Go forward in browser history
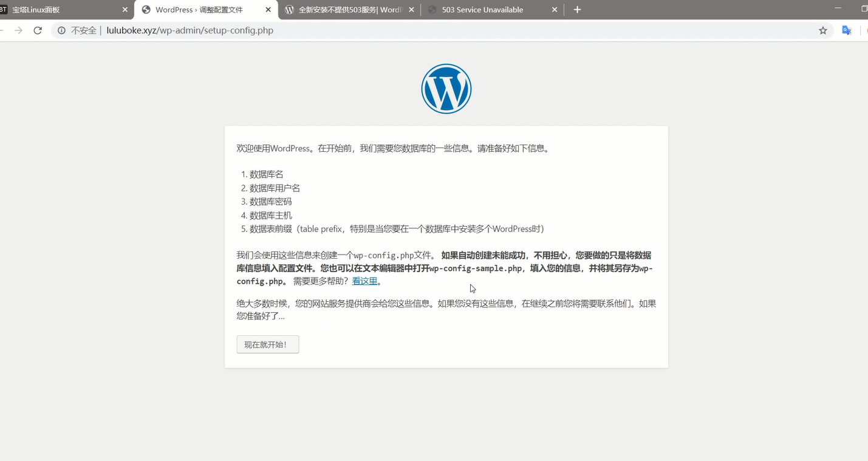The width and height of the screenshot is (868, 461). tap(18, 30)
